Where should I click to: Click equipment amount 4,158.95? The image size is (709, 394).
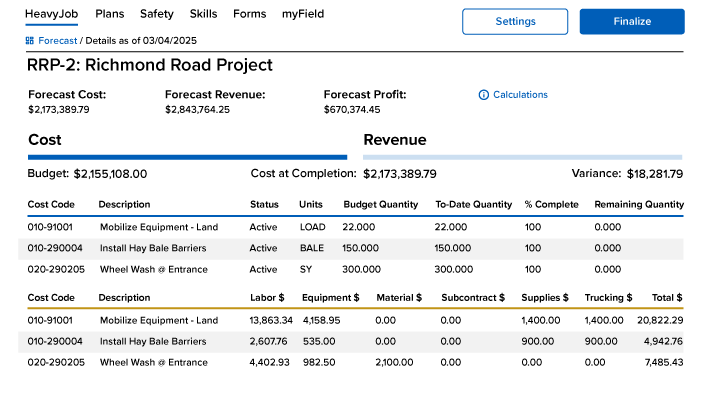click(x=321, y=320)
